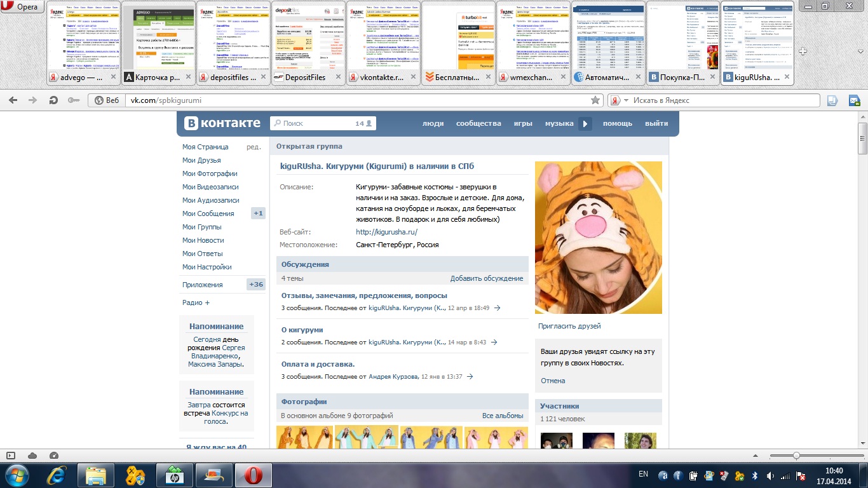Open Мои Друзья in sidebar

click(x=201, y=160)
